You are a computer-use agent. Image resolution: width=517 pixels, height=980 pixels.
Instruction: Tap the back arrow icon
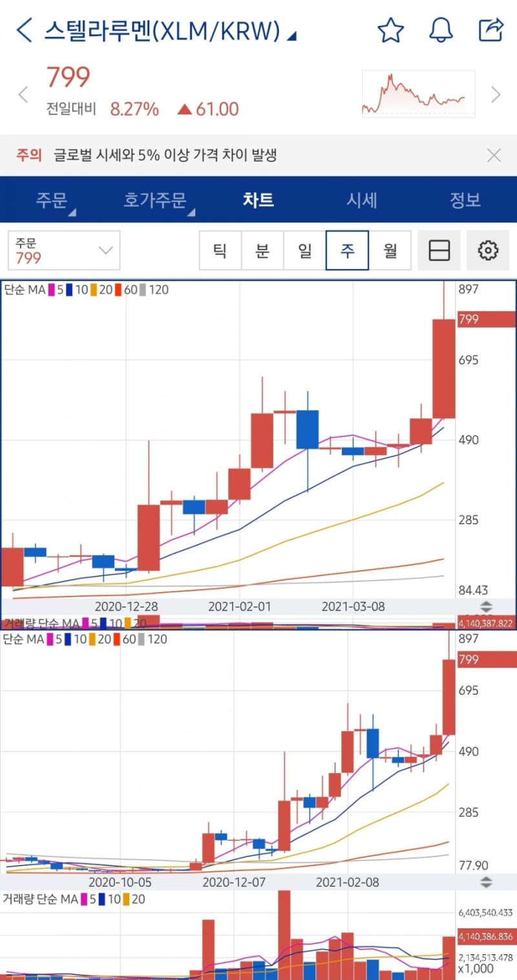[24, 30]
